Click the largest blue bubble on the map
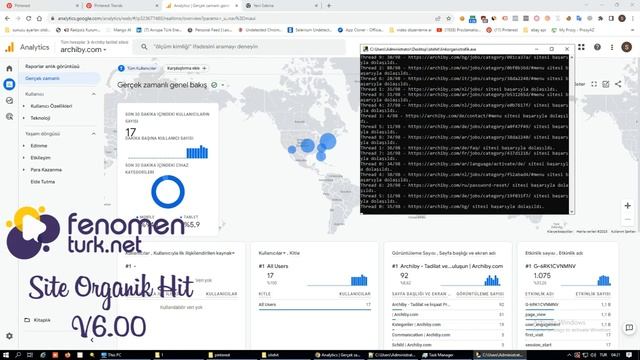 click(x=328, y=141)
